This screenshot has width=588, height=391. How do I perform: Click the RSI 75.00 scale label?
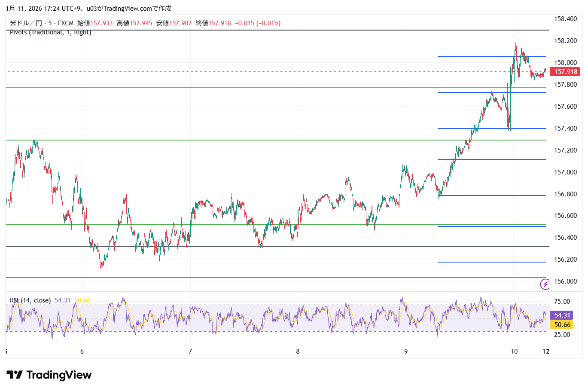562,302
